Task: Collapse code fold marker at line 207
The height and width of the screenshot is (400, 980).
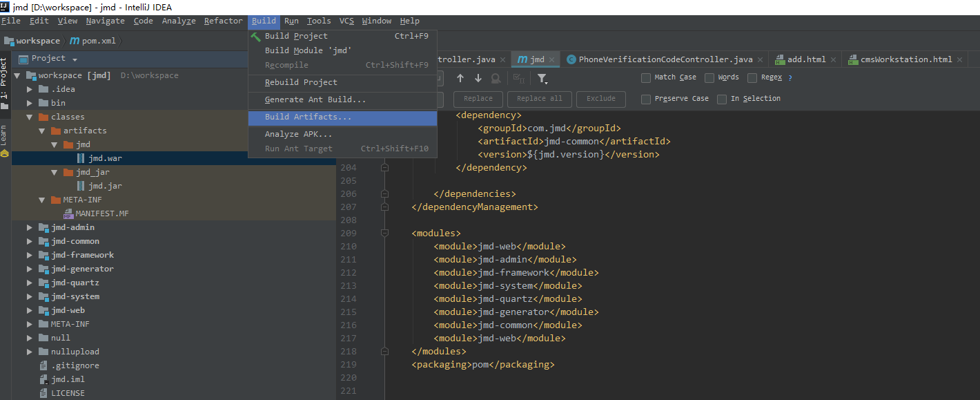Action: pos(384,207)
